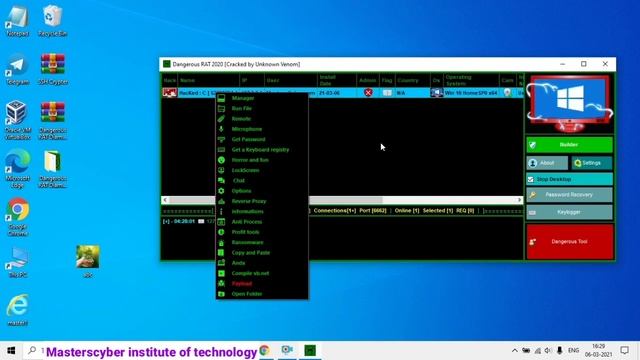Show hidden icons tray chevron

[x=515, y=351]
